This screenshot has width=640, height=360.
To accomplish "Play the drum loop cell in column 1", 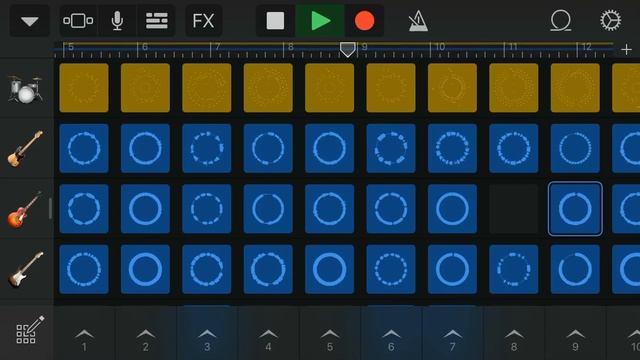I will pos(84,88).
